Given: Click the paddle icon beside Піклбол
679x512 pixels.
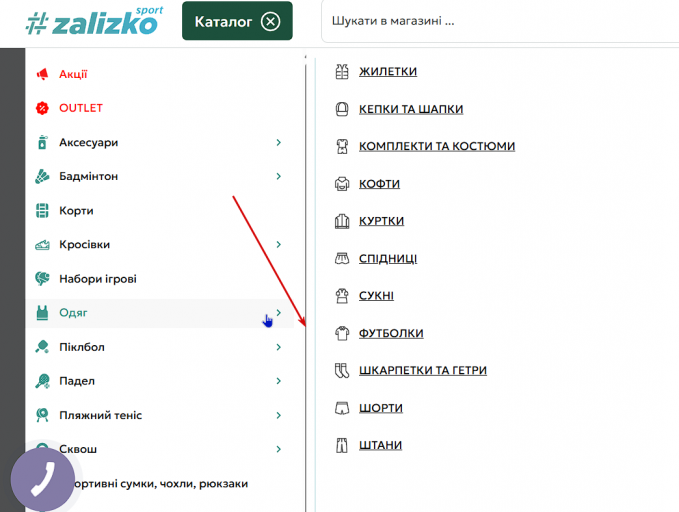Looking at the screenshot, I should 42,347.
